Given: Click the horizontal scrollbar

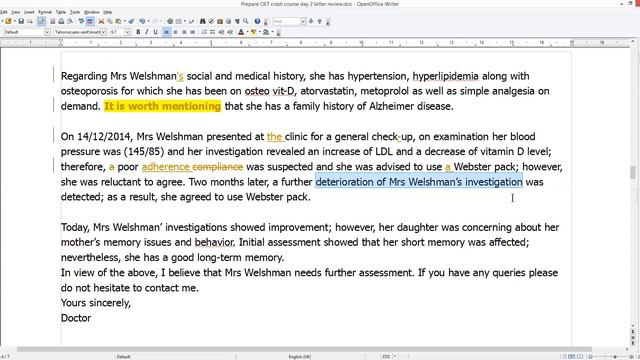Looking at the screenshot, I should pos(304,349).
